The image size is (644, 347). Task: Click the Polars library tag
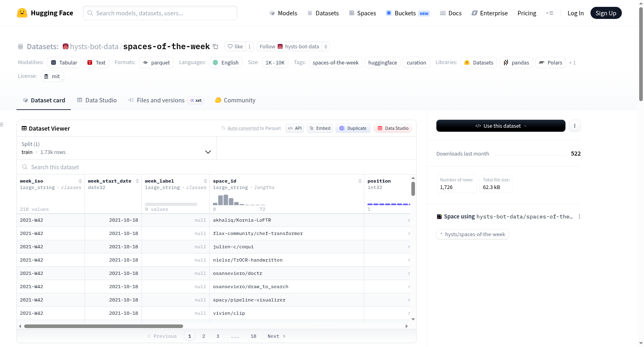click(x=550, y=62)
